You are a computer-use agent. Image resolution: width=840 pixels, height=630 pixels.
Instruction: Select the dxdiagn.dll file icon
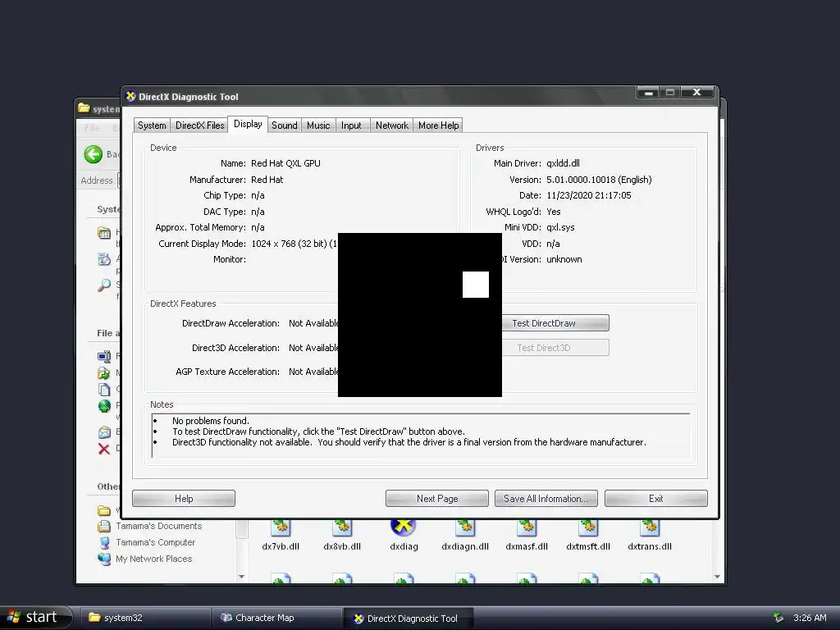coord(465,527)
